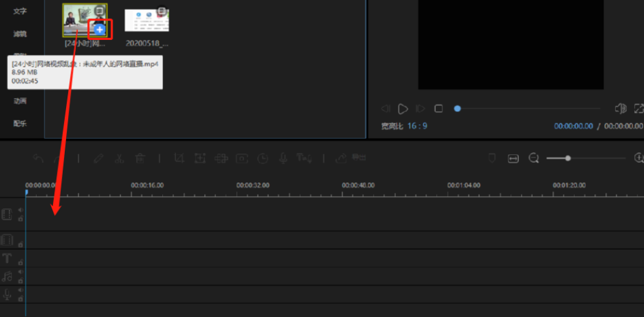The width and height of the screenshot is (644, 317).
Task: Select the crop tool
Action: click(x=179, y=158)
